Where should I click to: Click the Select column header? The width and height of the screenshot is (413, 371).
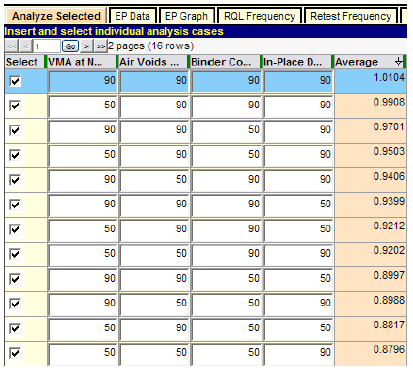tap(24, 62)
